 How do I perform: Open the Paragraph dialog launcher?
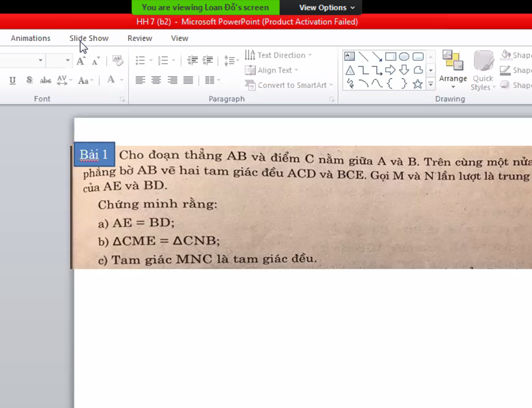coord(331,99)
